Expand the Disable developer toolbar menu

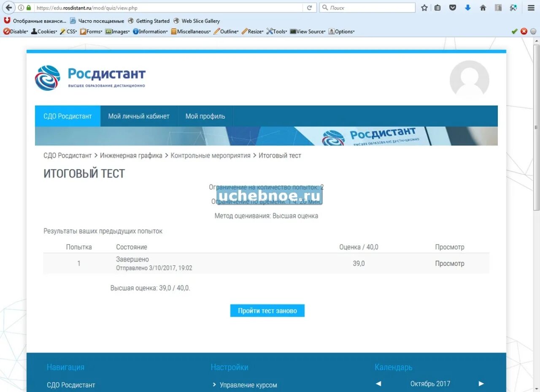click(16, 31)
